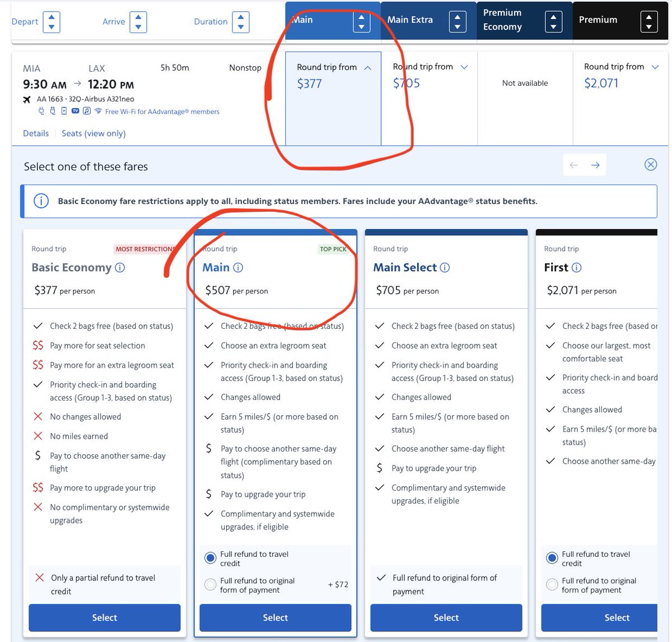Show previous fares with the left arrow
This screenshot has width=672, height=642.
(x=573, y=165)
